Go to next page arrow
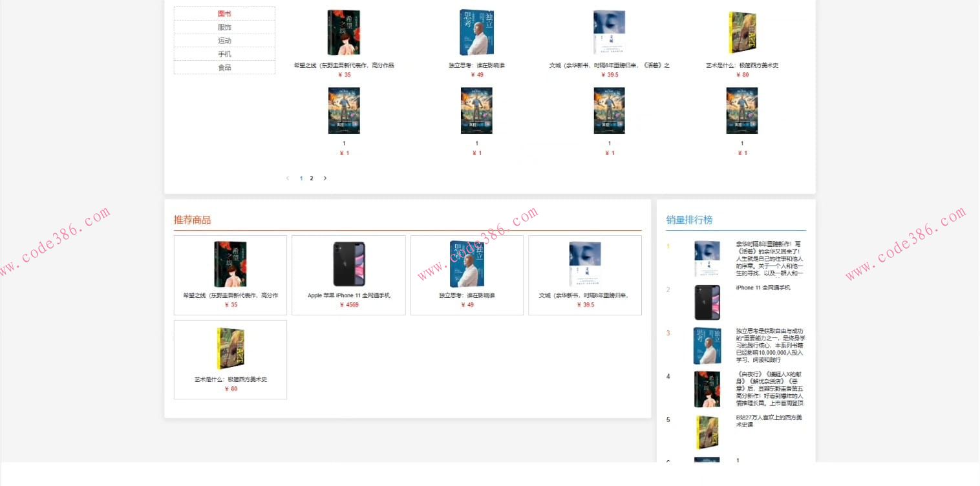 pyautogui.click(x=325, y=178)
